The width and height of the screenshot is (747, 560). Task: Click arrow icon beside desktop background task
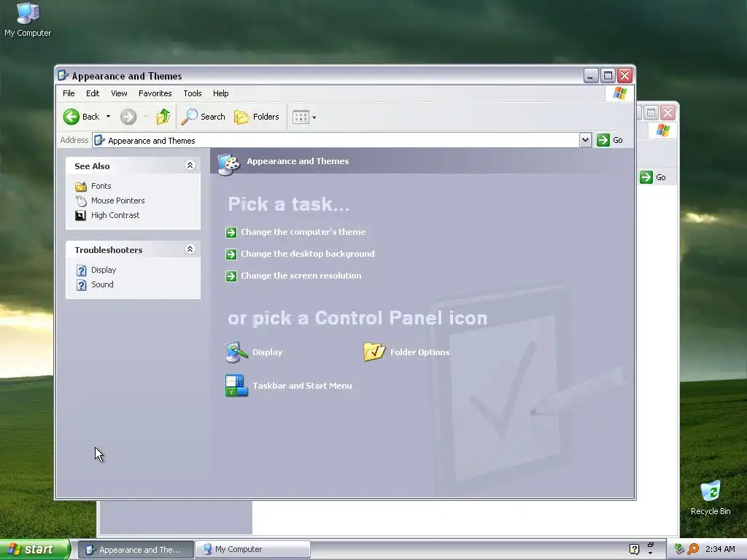click(231, 254)
